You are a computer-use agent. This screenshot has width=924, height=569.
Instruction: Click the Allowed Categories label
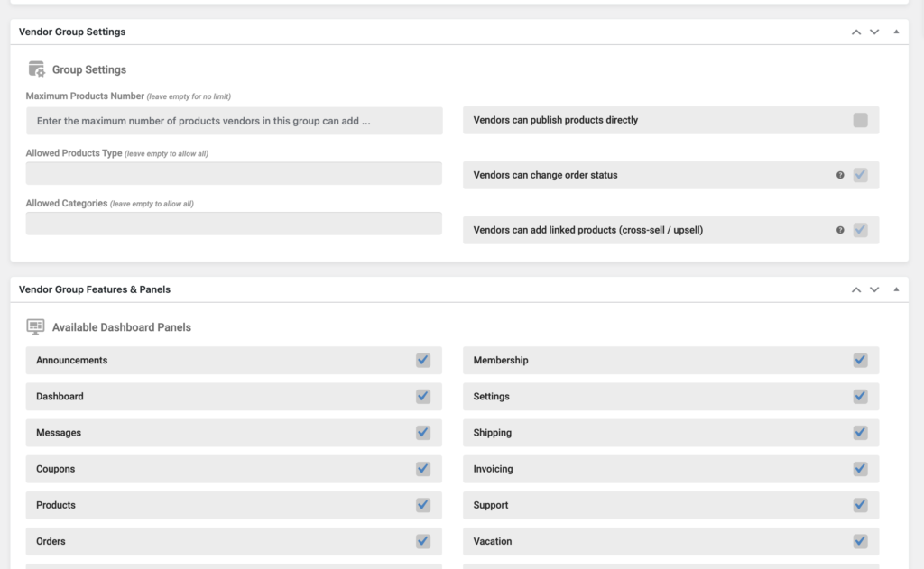pyautogui.click(x=67, y=203)
